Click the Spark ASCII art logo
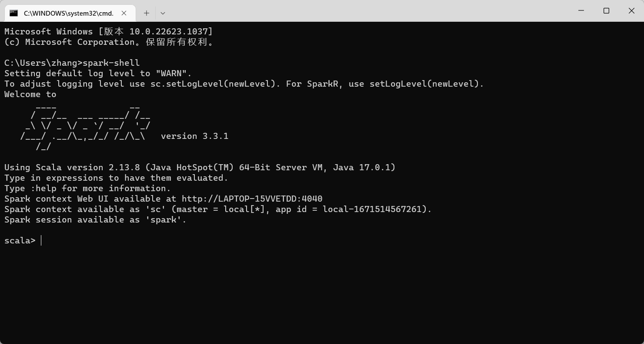This screenshot has width=644, height=344. (x=86, y=126)
